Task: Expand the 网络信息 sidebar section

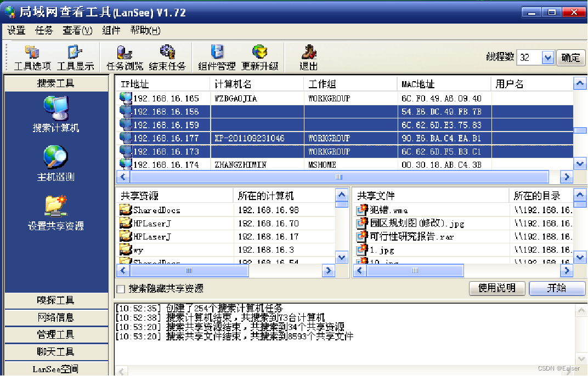Action: tap(56, 317)
